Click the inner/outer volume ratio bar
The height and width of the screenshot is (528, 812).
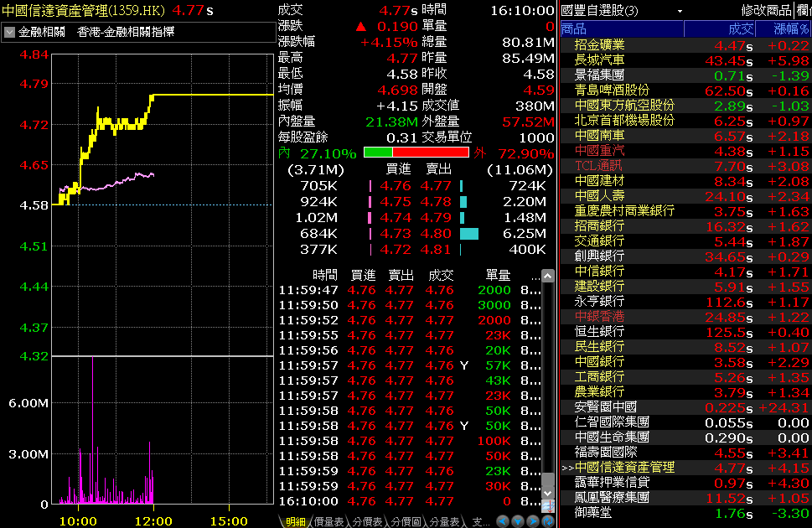(416, 153)
